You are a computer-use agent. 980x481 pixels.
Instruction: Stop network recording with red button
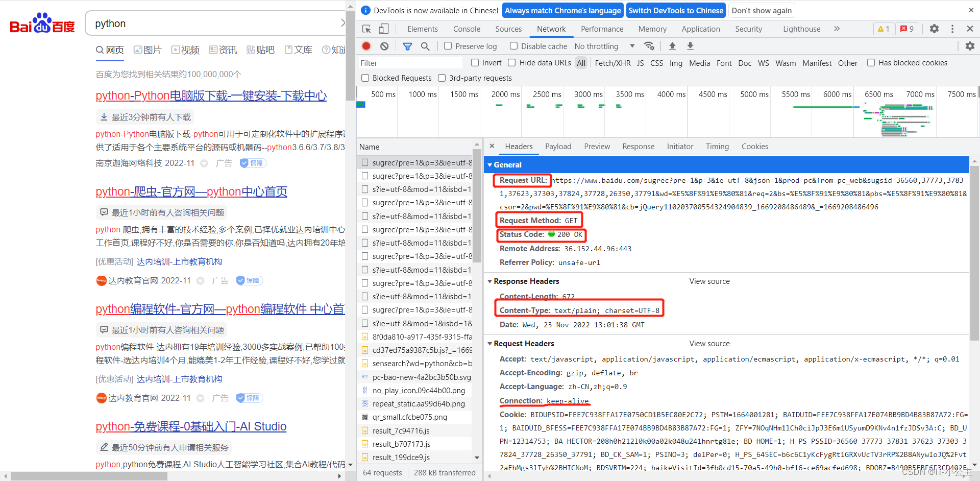(366, 46)
